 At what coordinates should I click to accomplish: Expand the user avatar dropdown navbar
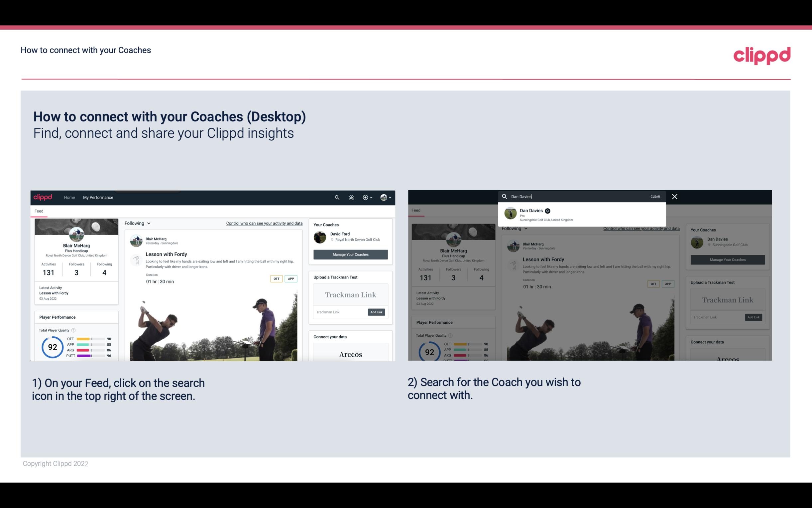pyautogui.click(x=387, y=197)
